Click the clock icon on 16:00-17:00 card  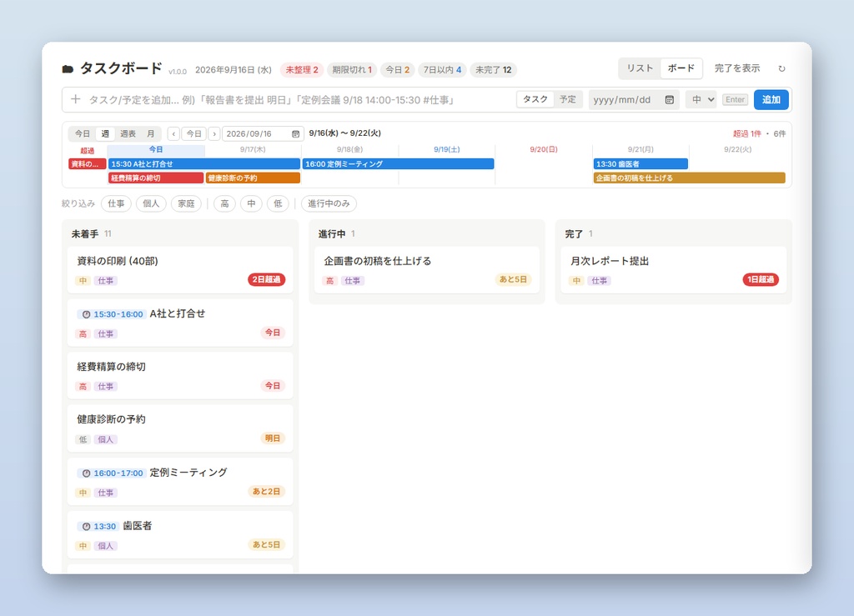[x=86, y=473]
